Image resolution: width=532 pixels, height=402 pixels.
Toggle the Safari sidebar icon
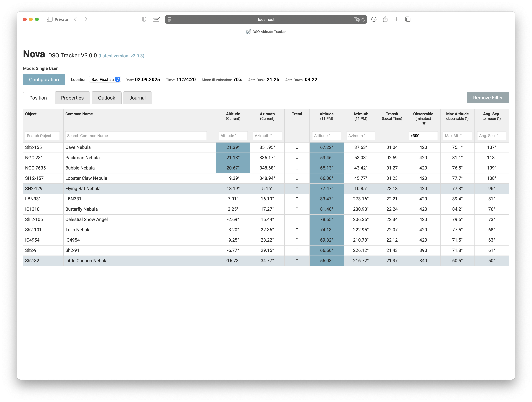click(x=49, y=19)
